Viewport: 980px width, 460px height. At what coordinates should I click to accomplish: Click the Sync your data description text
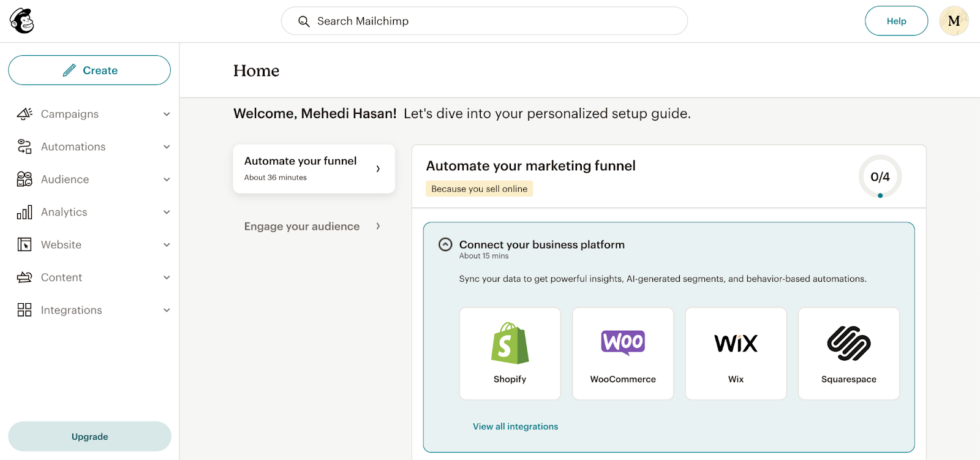click(663, 279)
